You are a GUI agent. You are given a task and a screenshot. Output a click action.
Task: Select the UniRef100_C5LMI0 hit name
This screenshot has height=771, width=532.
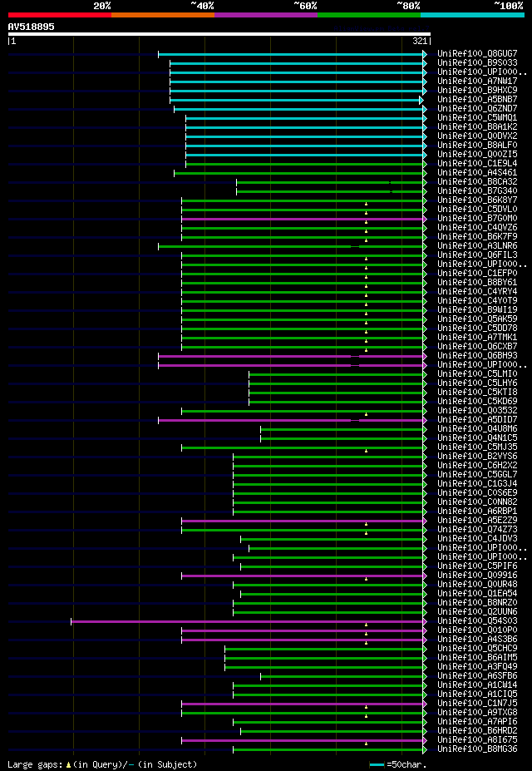coord(477,374)
